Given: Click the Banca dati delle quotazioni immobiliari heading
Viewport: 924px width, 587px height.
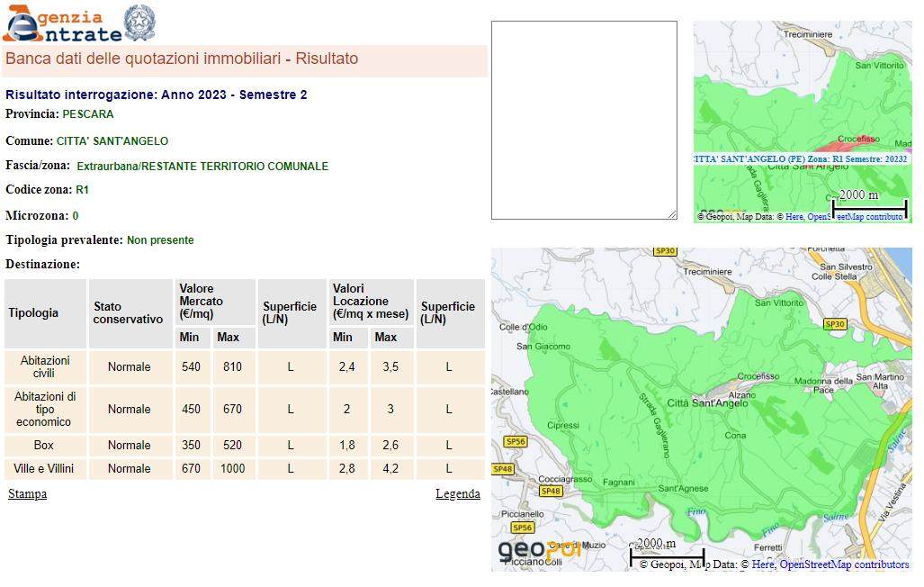Looking at the screenshot, I should (182, 59).
